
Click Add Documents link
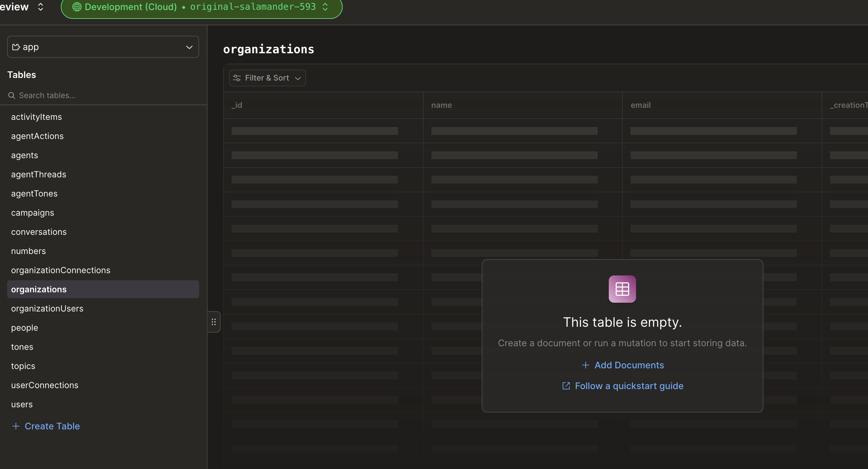pyautogui.click(x=623, y=365)
